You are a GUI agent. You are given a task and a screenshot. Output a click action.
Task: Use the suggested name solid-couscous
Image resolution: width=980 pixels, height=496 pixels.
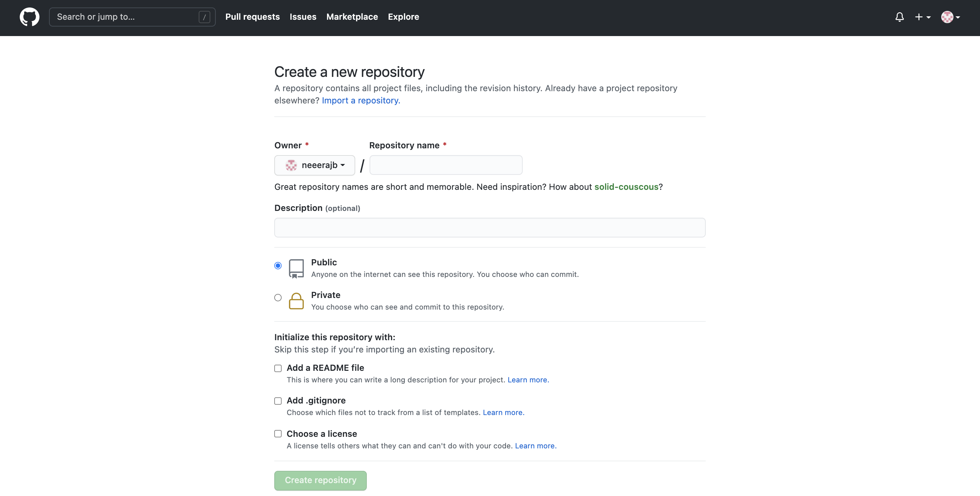click(626, 187)
